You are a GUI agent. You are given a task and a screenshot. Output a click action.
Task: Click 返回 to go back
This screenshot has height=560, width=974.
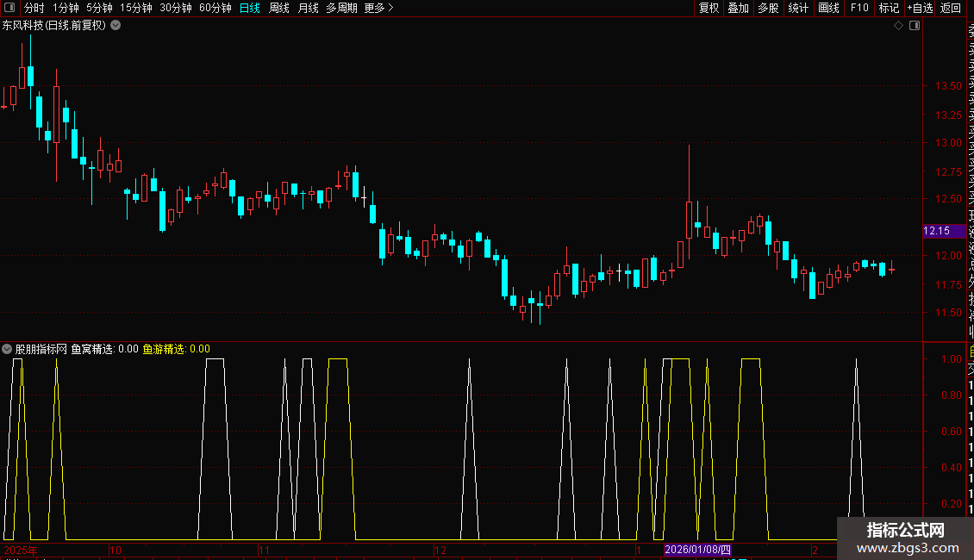[951, 8]
